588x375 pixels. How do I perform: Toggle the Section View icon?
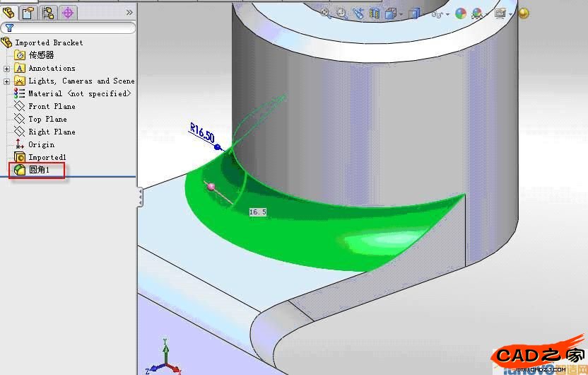[x=375, y=13]
